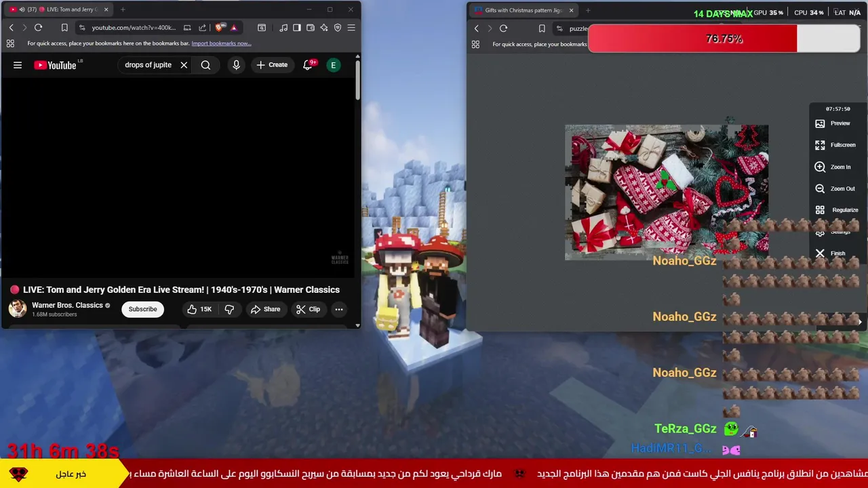
Task: Click the Brave Rewards triangle icon
Action: click(x=233, y=28)
